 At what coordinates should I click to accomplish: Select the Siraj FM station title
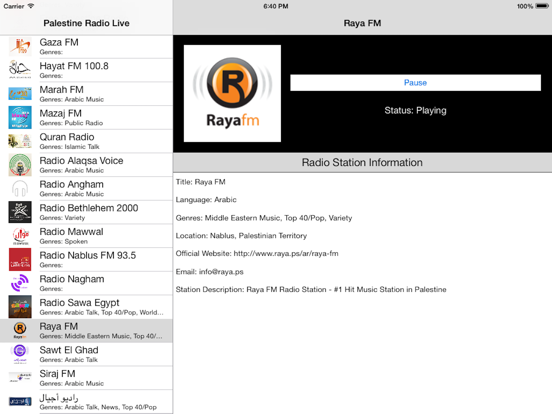(57, 374)
